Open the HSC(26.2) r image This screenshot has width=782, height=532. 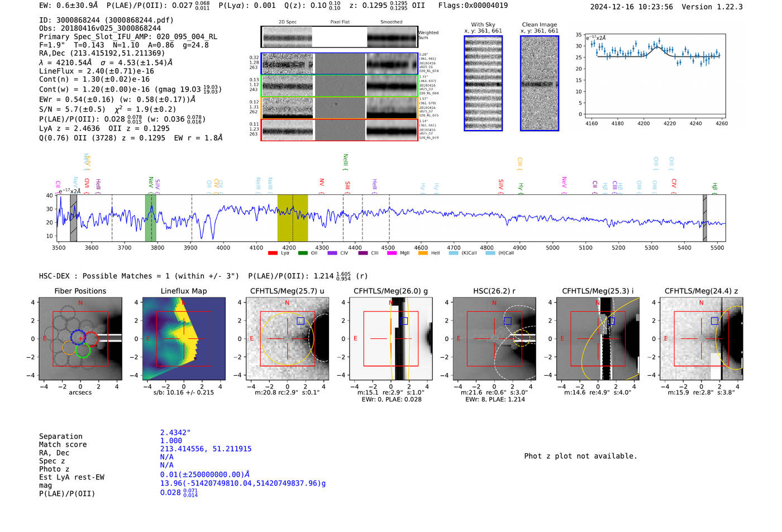[494, 339]
